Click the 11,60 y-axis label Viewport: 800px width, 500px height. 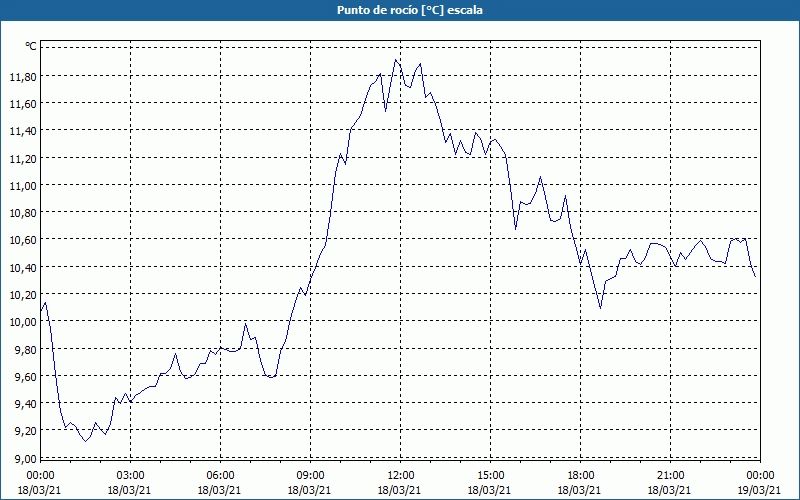click(x=23, y=104)
